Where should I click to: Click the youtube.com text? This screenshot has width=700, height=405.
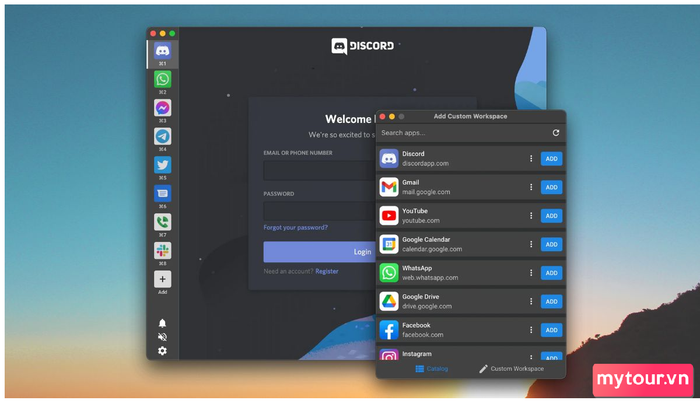coord(421,221)
